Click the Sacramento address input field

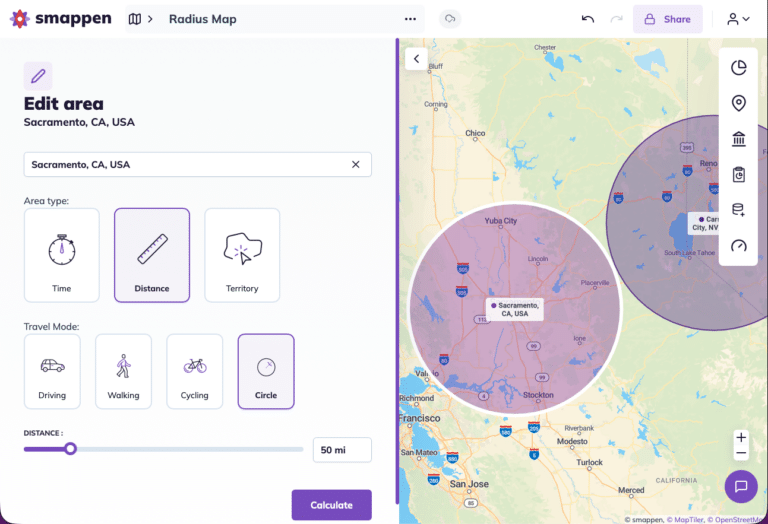197,165
